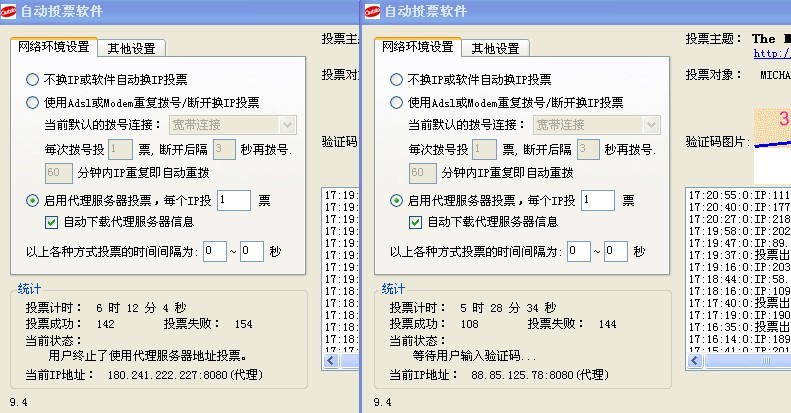Open 宽带连接 dial-up dropdown in right window

651,125
